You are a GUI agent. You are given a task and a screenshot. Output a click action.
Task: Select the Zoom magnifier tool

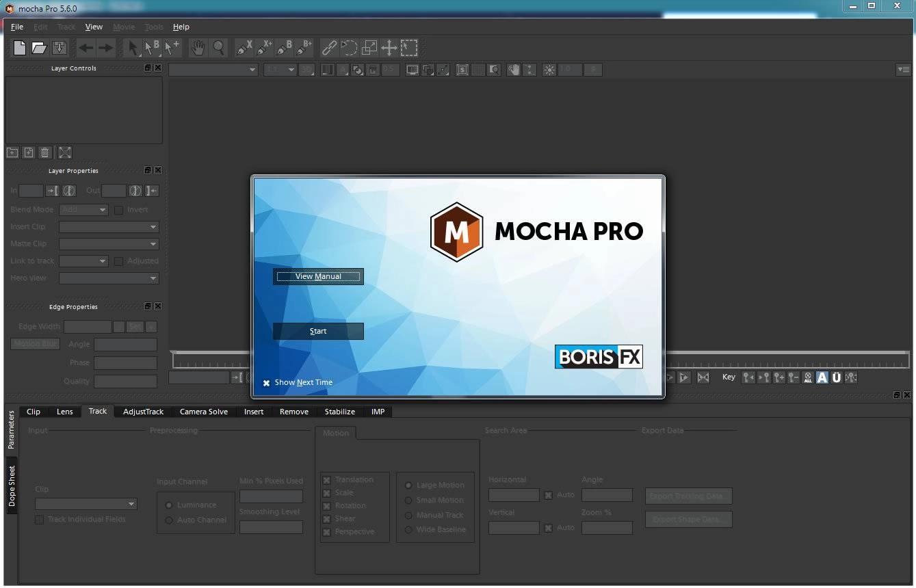pos(218,48)
